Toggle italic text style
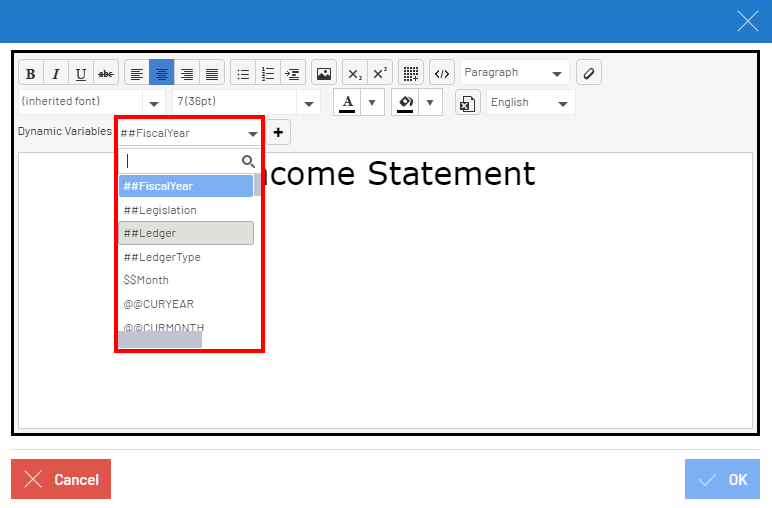The width and height of the screenshot is (772, 508). pos(56,73)
